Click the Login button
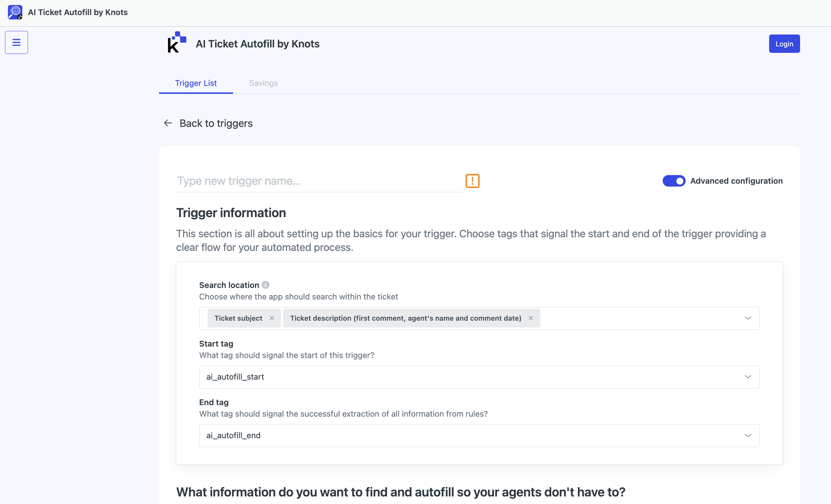This screenshot has height=504, width=831. click(784, 44)
